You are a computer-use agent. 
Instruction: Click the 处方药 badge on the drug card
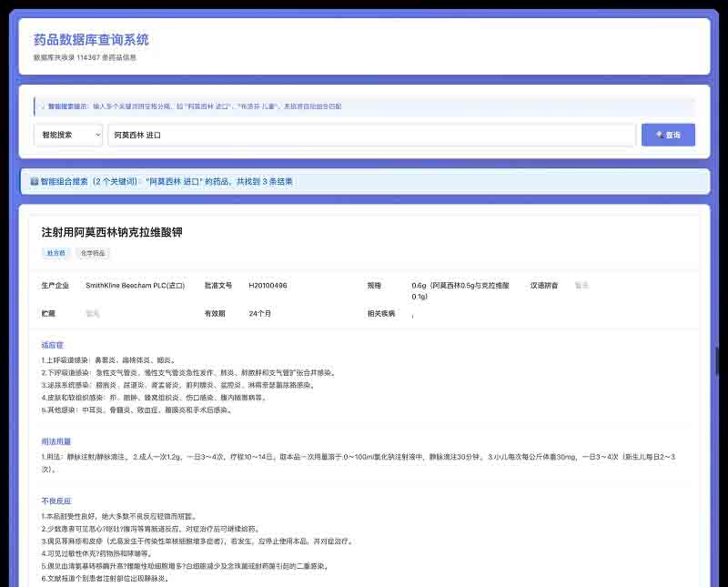[56, 253]
